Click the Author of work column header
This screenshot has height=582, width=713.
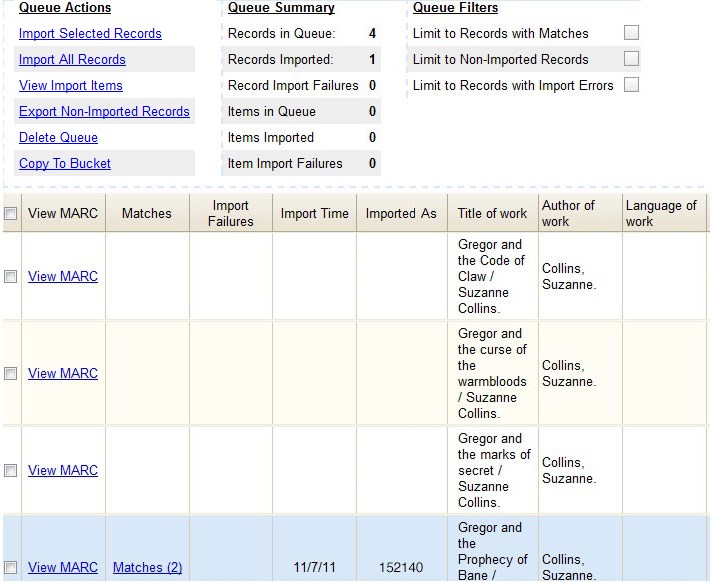[x=580, y=213]
